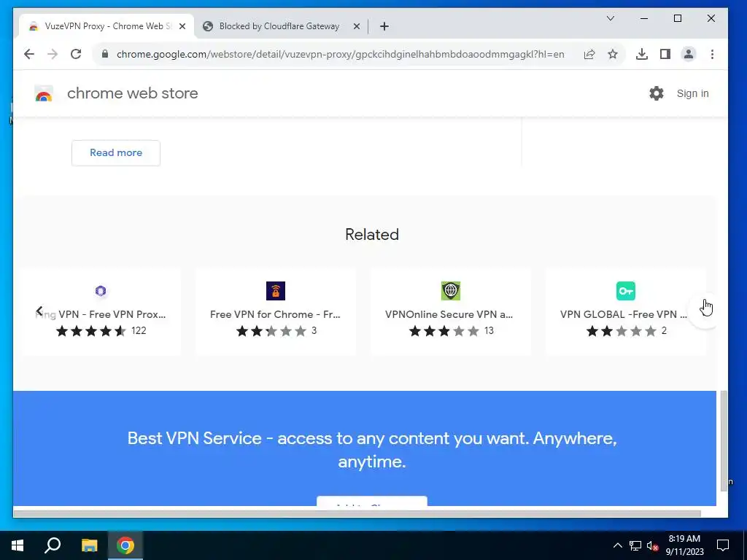The image size is (747, 560).
Task: Click Sign in link
Action: click(x=693, y=93)
